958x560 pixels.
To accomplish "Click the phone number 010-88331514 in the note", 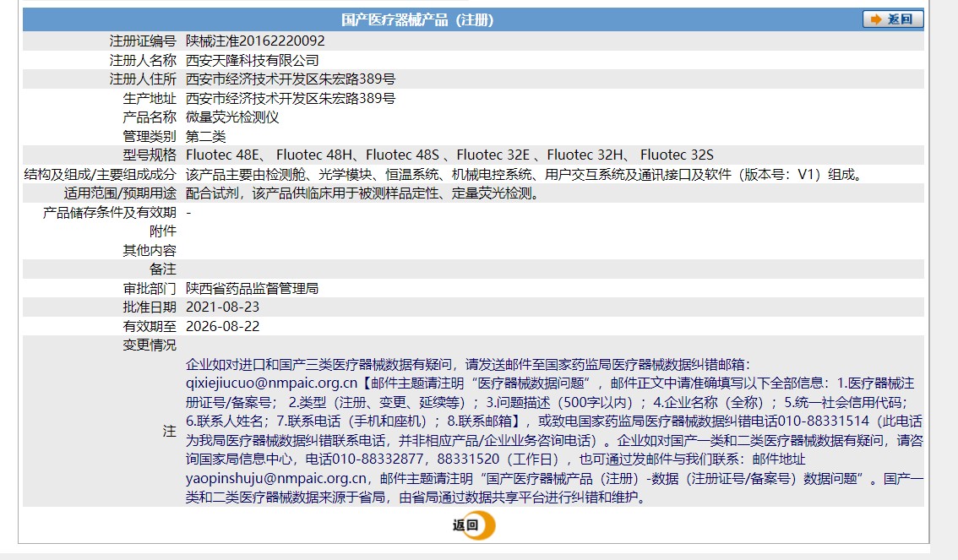I will (x=823, y=421).
